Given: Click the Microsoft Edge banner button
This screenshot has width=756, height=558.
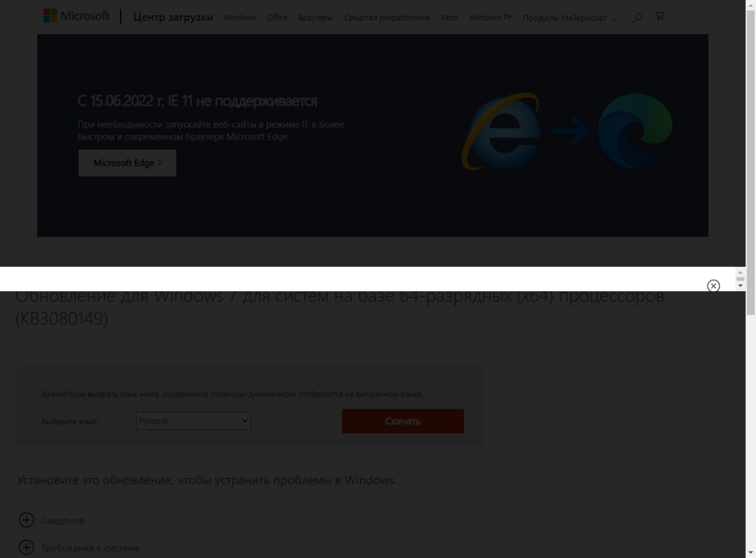Looking at the screenshot, I should 127,163.
